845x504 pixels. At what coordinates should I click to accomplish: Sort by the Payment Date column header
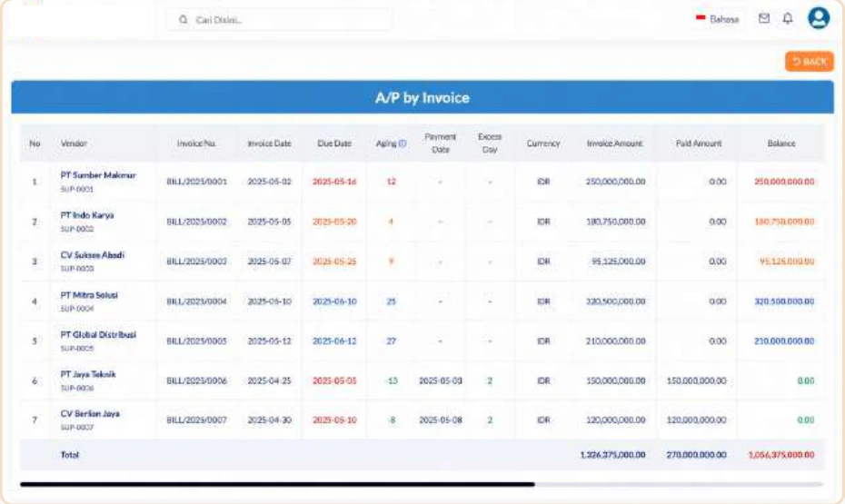(x=441, y=143)
